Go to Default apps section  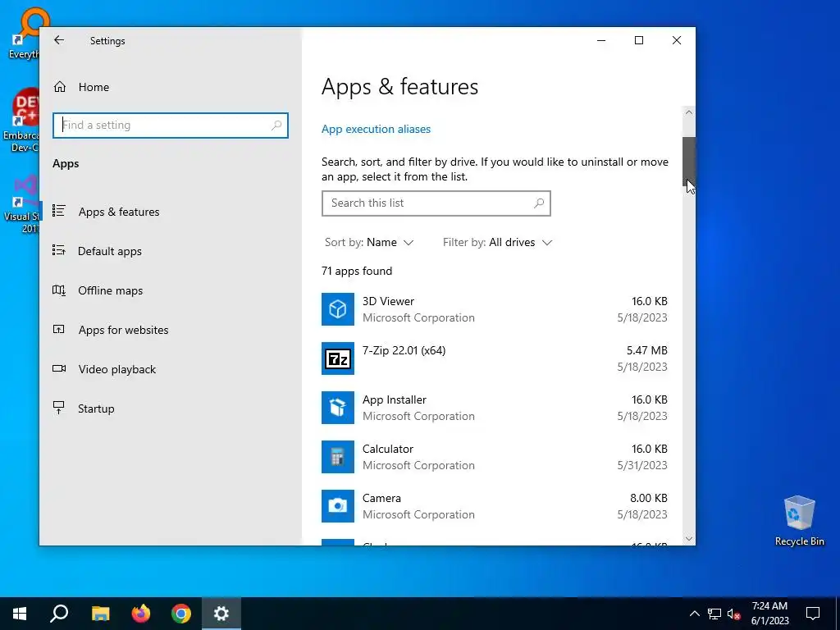pos(110,251)
